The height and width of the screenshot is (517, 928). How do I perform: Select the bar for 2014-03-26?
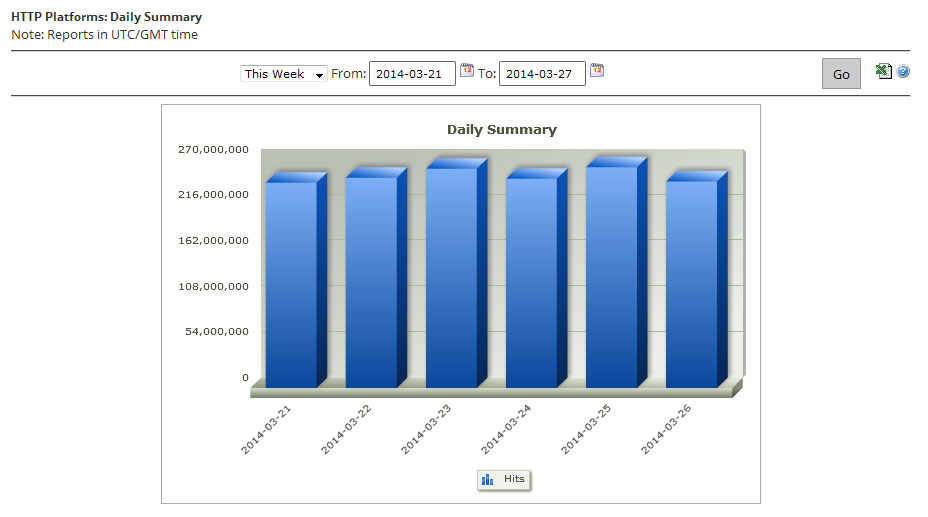coord(691,284)
